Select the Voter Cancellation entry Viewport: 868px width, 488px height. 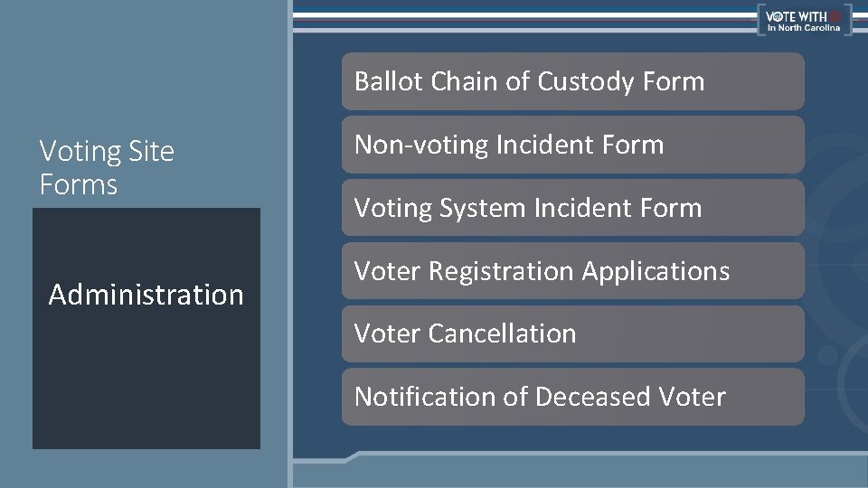point(572,333)
